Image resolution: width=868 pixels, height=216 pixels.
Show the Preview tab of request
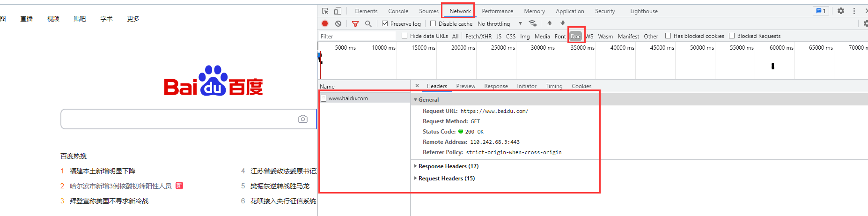click(x=465, y=86)
